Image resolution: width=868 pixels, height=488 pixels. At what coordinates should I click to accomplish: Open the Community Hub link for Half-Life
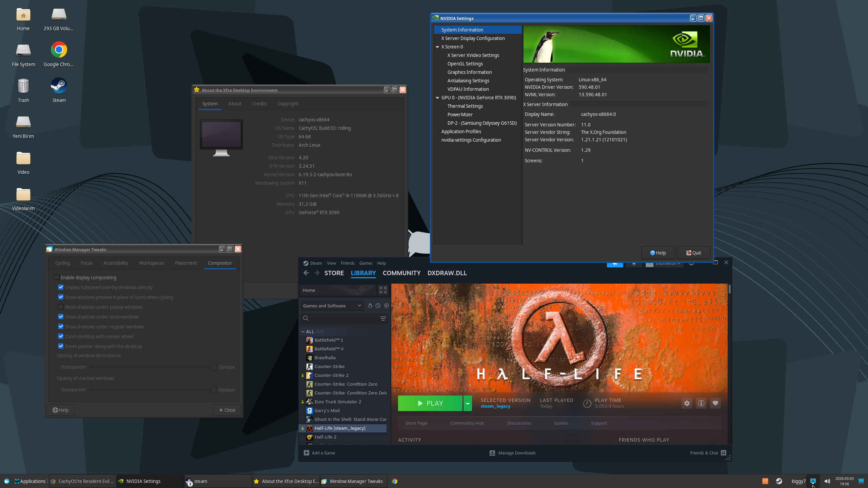[x=467, y=423]
